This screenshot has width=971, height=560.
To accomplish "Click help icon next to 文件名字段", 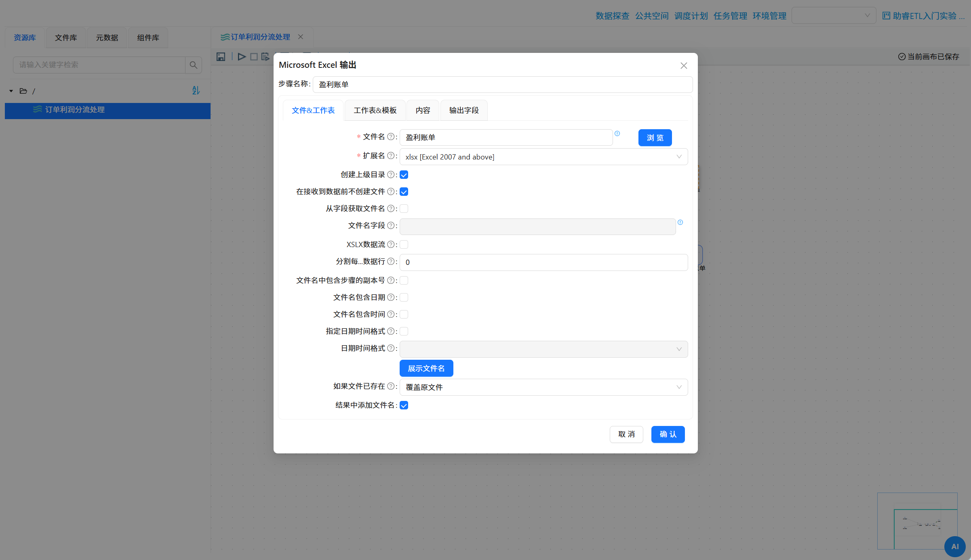I will click(x=391, y=226).
